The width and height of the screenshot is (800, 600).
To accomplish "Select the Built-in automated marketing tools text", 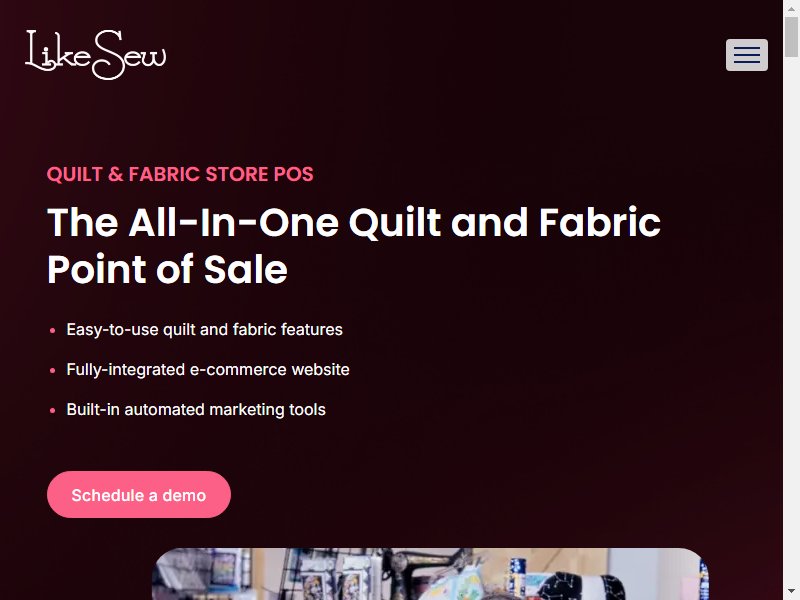I will (x=196, y=410).
